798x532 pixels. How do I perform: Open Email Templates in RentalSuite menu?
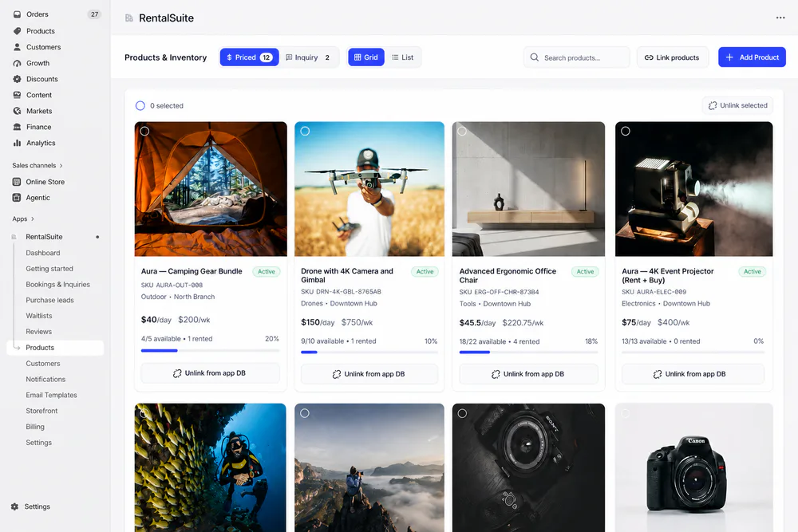51,395
